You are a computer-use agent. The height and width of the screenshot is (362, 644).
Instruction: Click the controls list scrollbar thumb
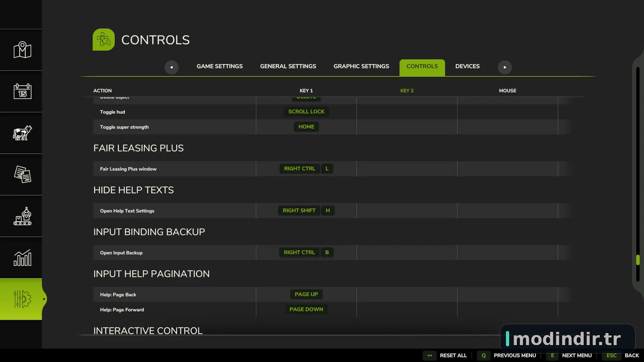click(x=638, y=260)
